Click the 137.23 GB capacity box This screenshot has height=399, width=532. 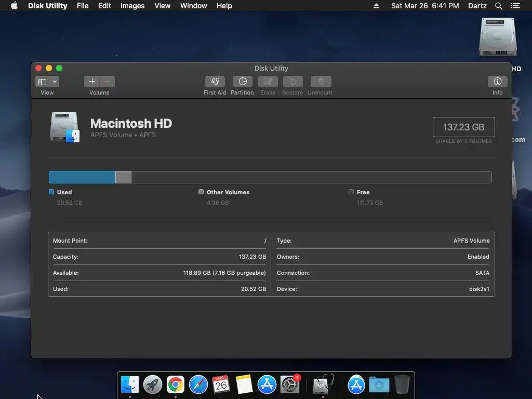tap(464, 127)
